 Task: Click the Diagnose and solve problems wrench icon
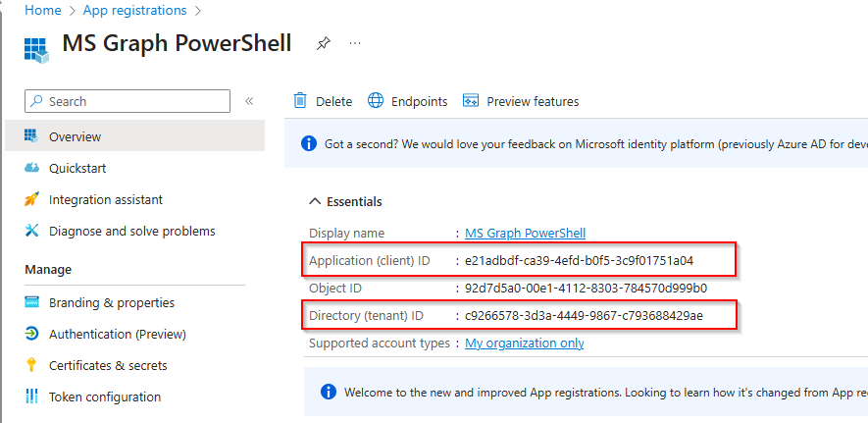[x=32, y=231]
